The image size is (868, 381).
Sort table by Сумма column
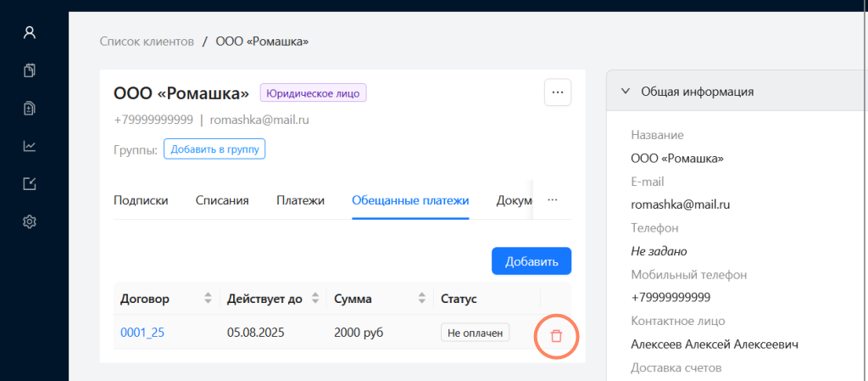pos(422,299)
